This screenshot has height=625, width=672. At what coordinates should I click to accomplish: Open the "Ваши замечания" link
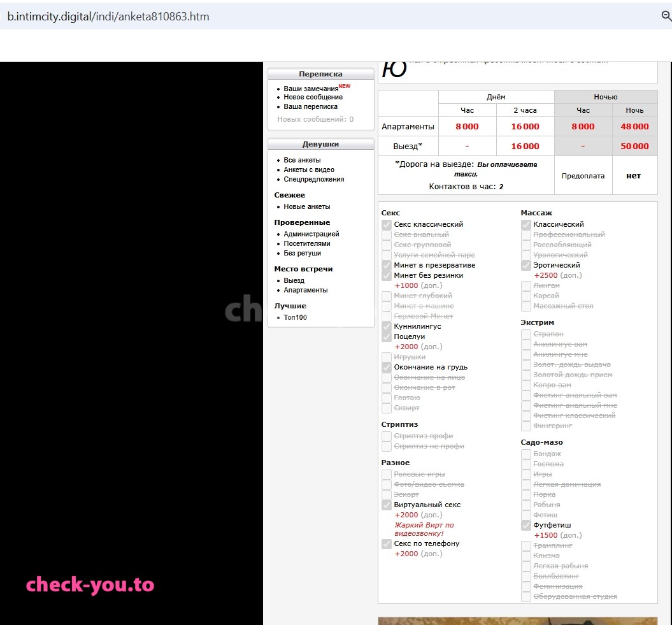coord(311,89)
